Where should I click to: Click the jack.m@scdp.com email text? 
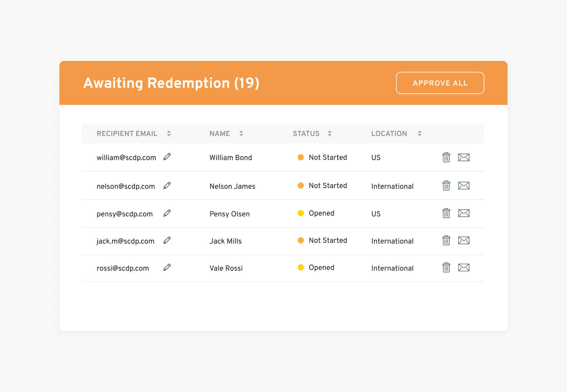(125, 241)
